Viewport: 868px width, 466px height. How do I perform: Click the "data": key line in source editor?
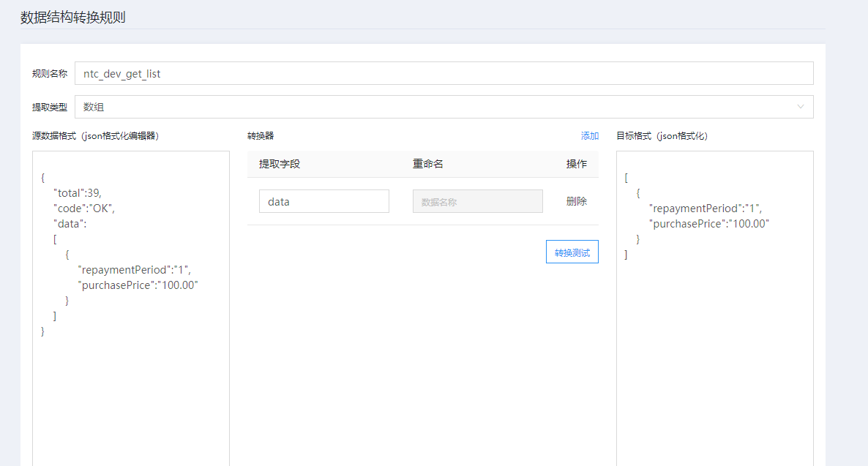click(x=70, y=224)
